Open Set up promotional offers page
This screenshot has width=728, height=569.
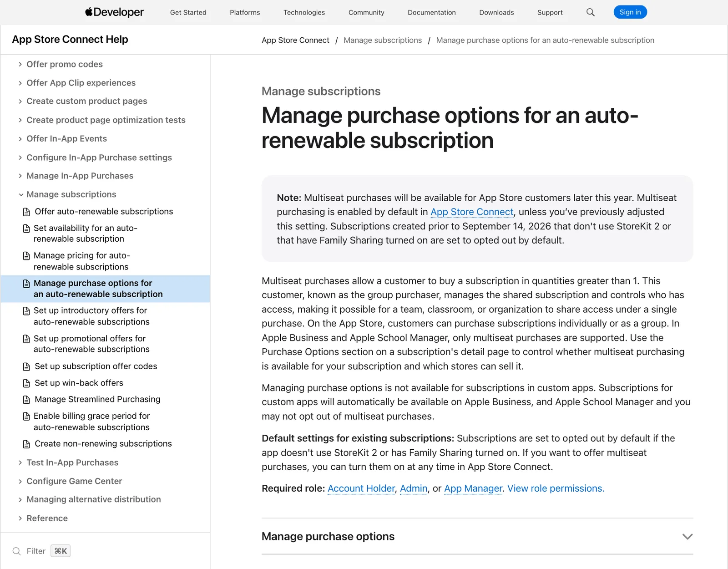91,344
